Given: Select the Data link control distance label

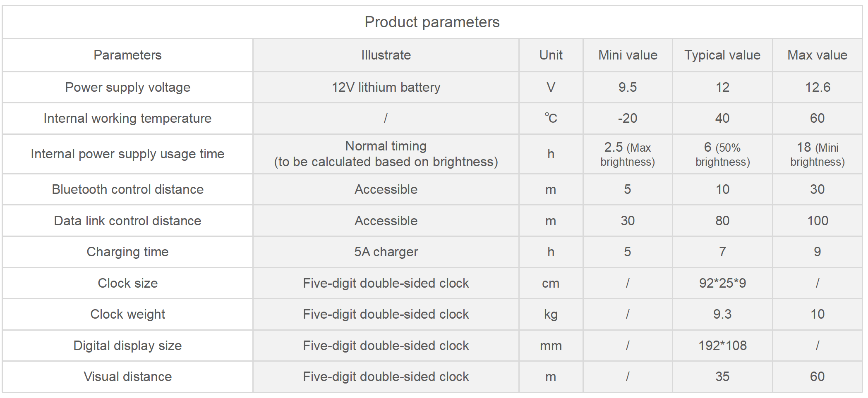Looking at the screenshot, I should point(127,221).
